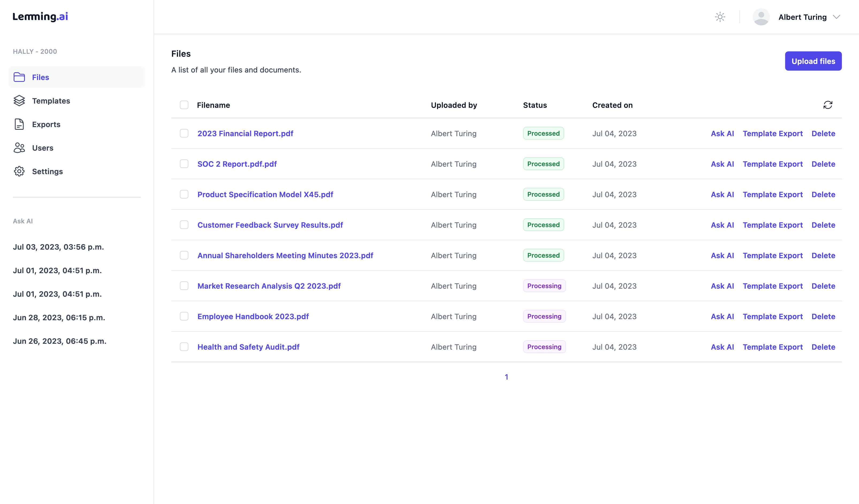859x504 pixels.
Task: Open the Files section in sidebar
Action: click(x=77, y=77)
